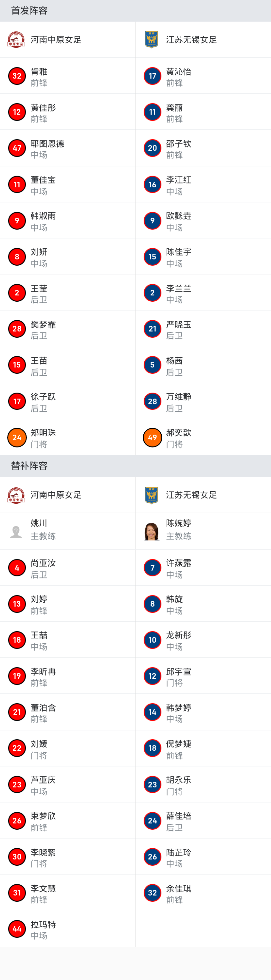Click the placeholder avatar of coach 姚川

[x=16, y=531]
